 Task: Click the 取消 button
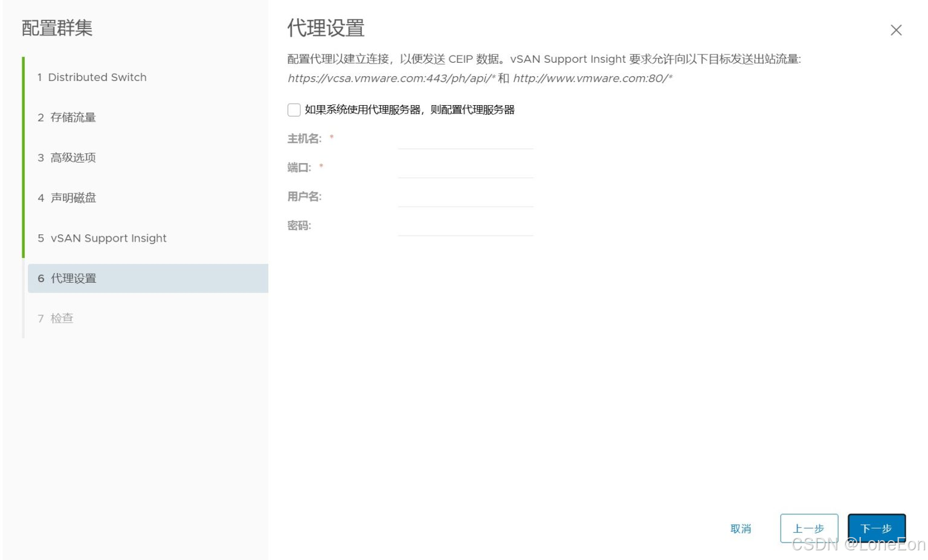pos(741,529)
